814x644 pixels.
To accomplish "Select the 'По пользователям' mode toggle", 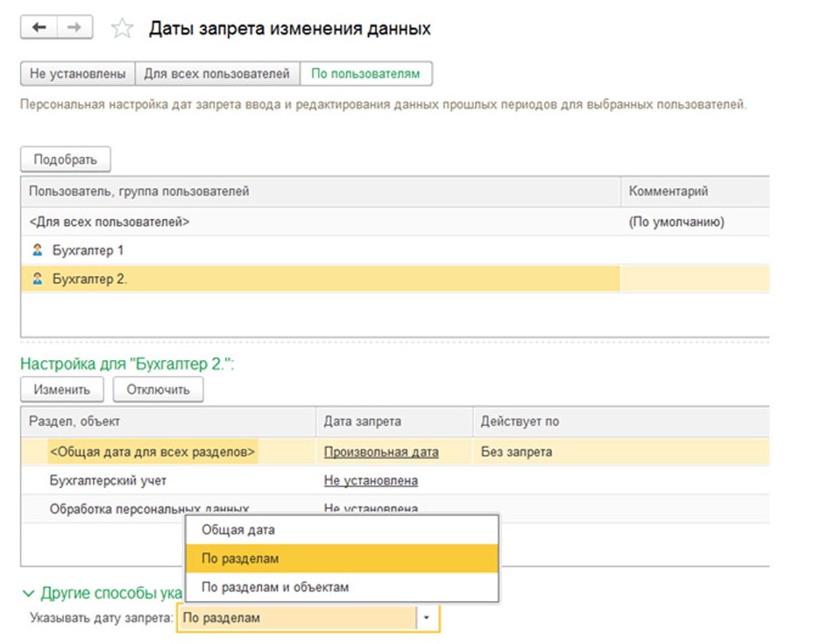I will click(365, 74).
